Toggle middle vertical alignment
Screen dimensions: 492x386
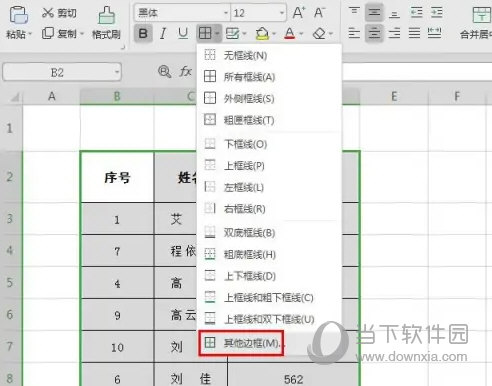coord(374,13)
